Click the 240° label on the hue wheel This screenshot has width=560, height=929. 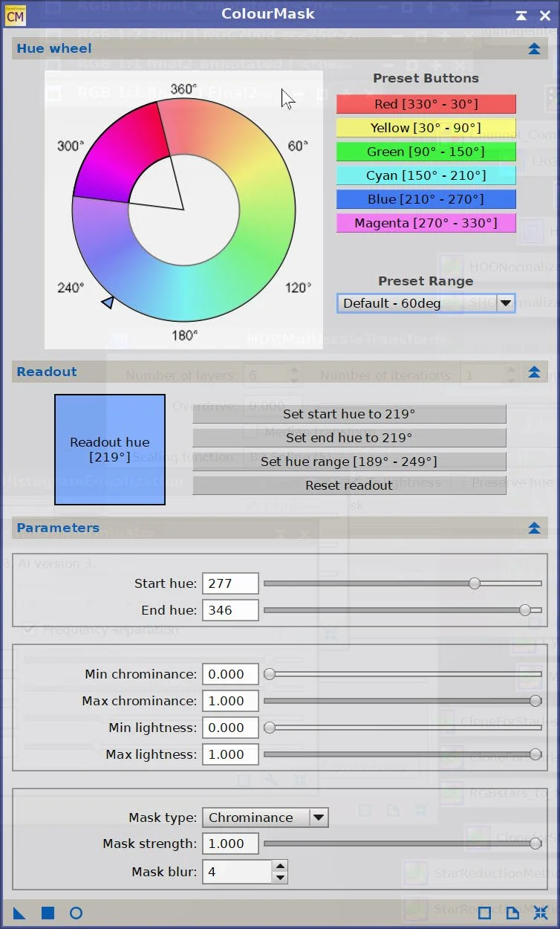(71, 287)
